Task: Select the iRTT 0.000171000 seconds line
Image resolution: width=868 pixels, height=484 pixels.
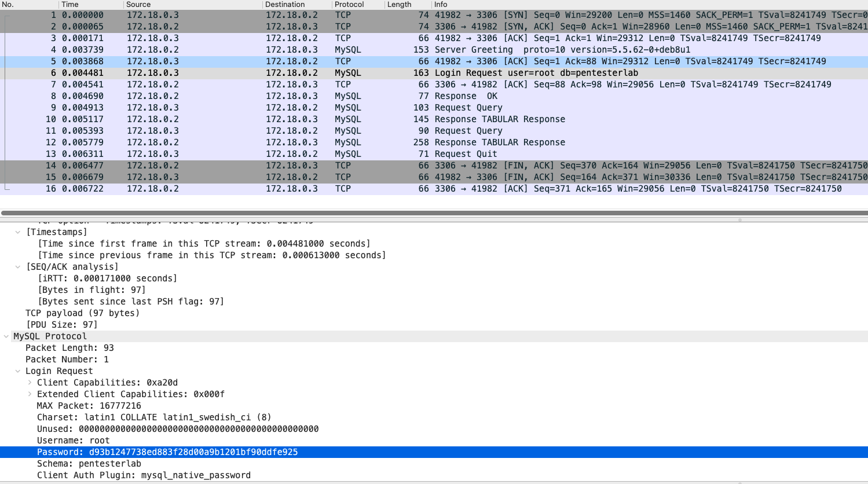Action: pos(107,278)
